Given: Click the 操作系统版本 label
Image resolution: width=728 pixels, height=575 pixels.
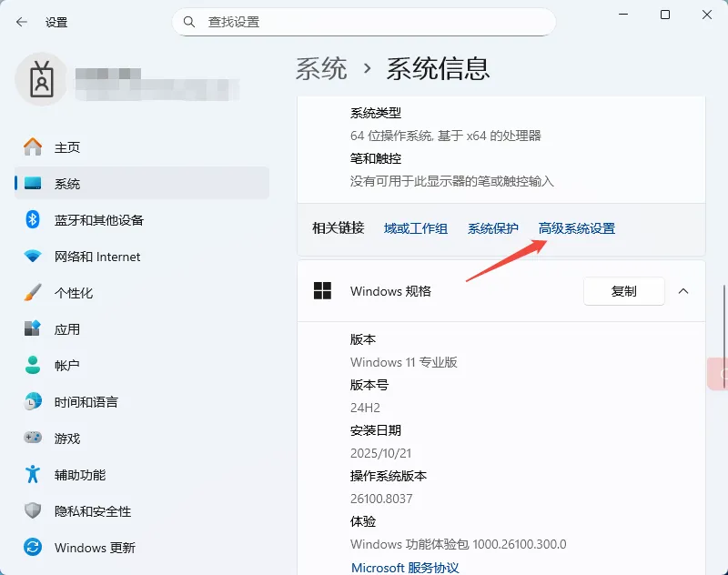Looking at the screenshot, I should (389, 476).
